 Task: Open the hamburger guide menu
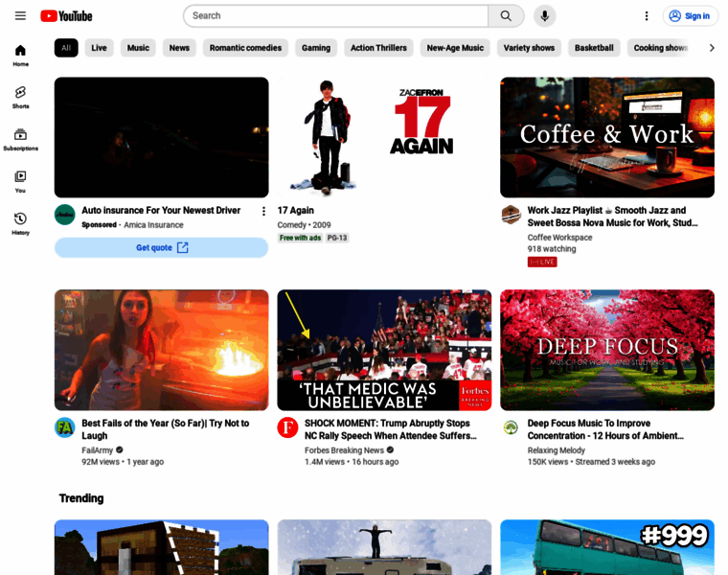pyautogui.click(x=20, y=15)
